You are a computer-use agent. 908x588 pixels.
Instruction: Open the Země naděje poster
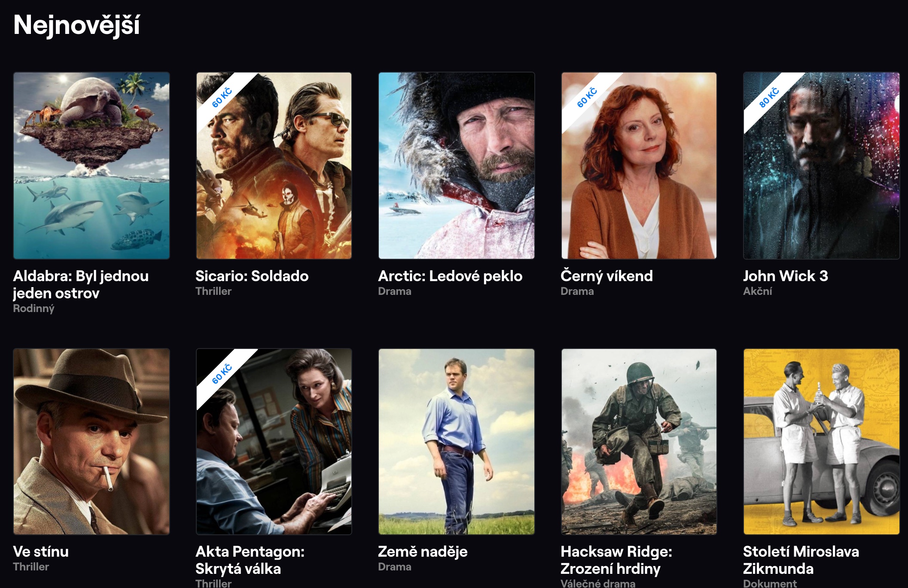pos(457,442)
